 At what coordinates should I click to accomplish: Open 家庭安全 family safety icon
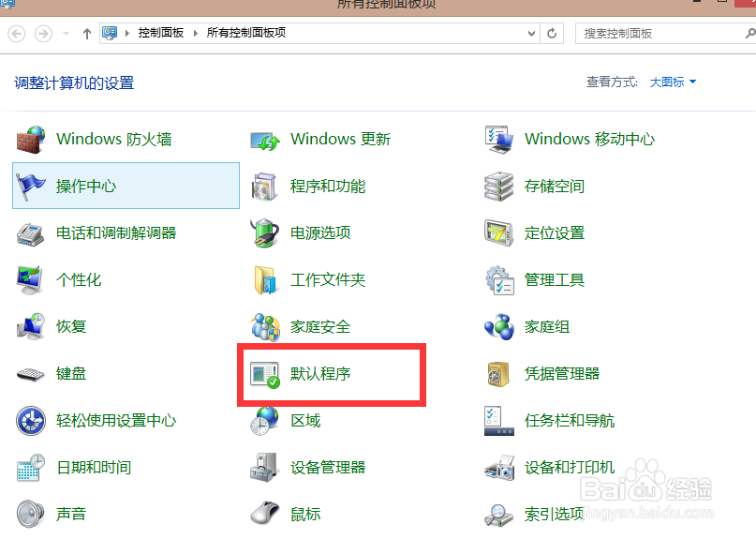click(x=265, y=327)
